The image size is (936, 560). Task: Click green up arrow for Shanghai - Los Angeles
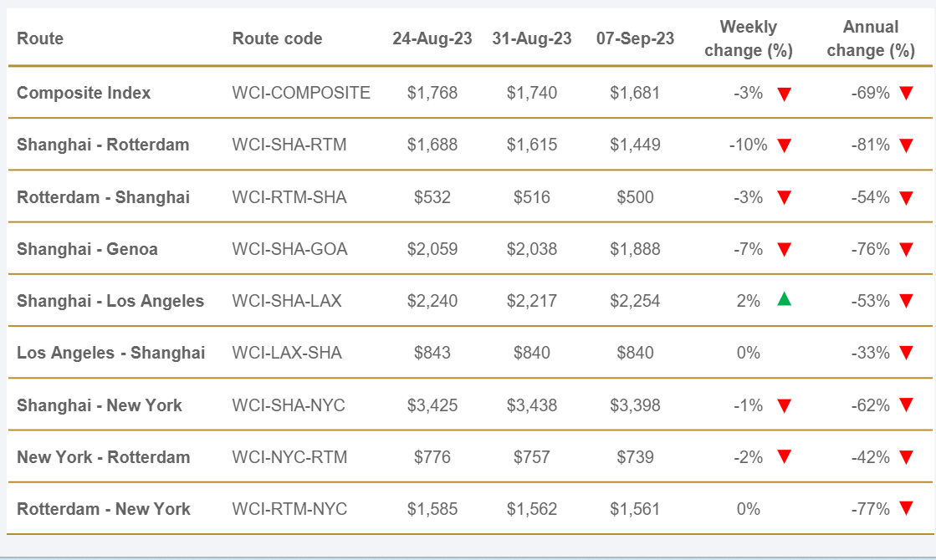tap(784, 299)
